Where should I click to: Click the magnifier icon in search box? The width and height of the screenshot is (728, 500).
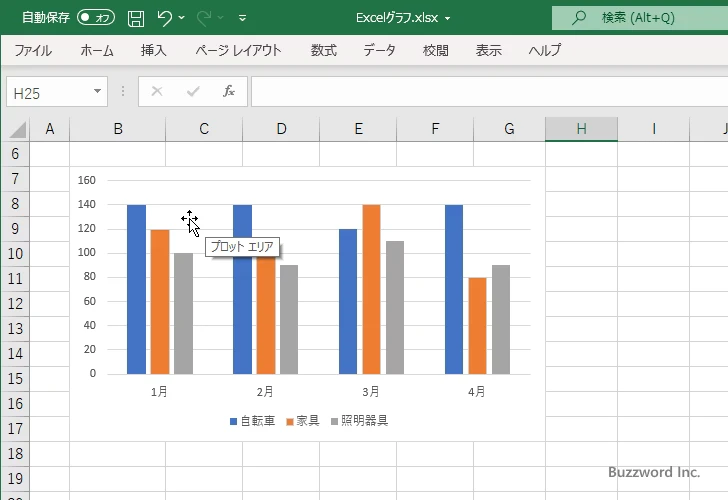[x=578, y=18]
